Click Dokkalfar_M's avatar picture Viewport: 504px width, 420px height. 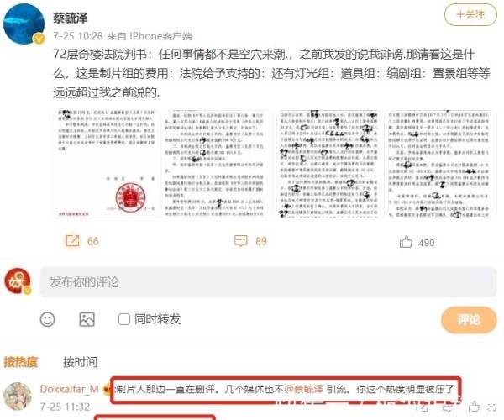18,396
